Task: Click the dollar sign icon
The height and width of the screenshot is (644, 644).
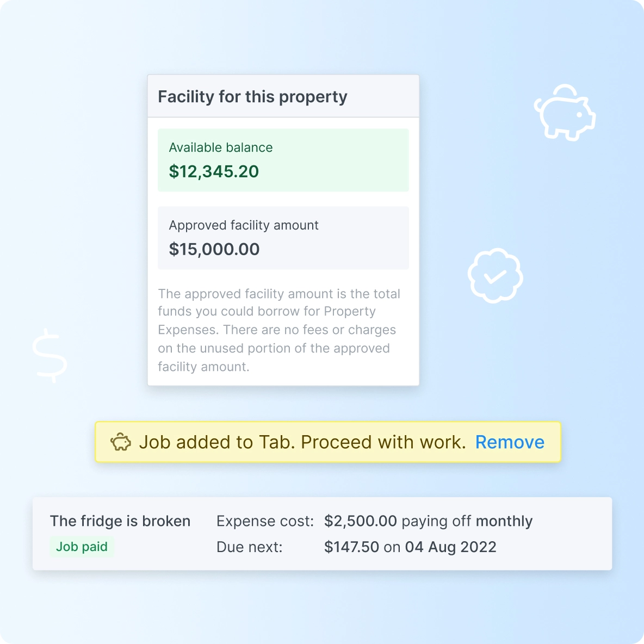Action: click(50, 355)
